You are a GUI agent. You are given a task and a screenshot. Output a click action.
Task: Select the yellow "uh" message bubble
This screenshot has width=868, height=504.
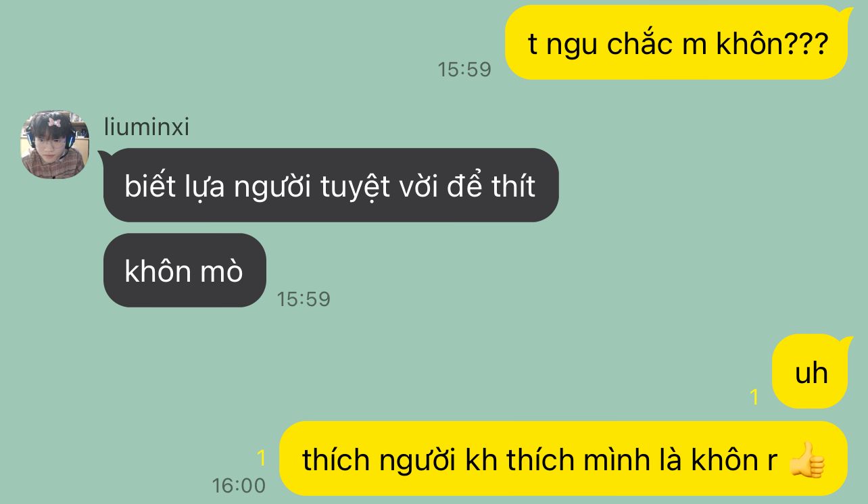point(809,372)
